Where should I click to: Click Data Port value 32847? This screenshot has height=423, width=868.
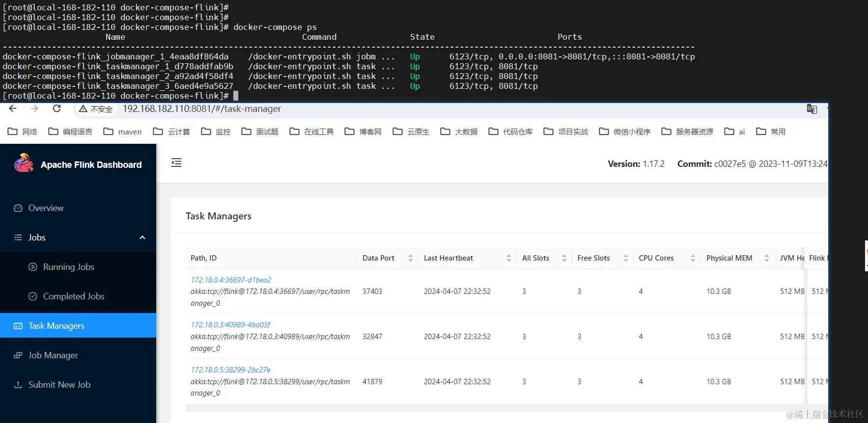372,337
